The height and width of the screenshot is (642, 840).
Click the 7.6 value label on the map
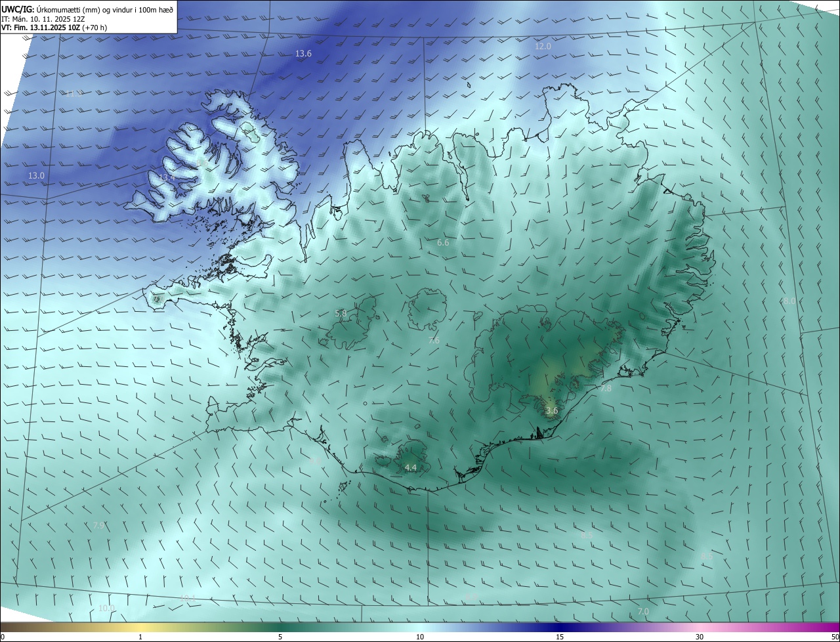tap(434, 340)
